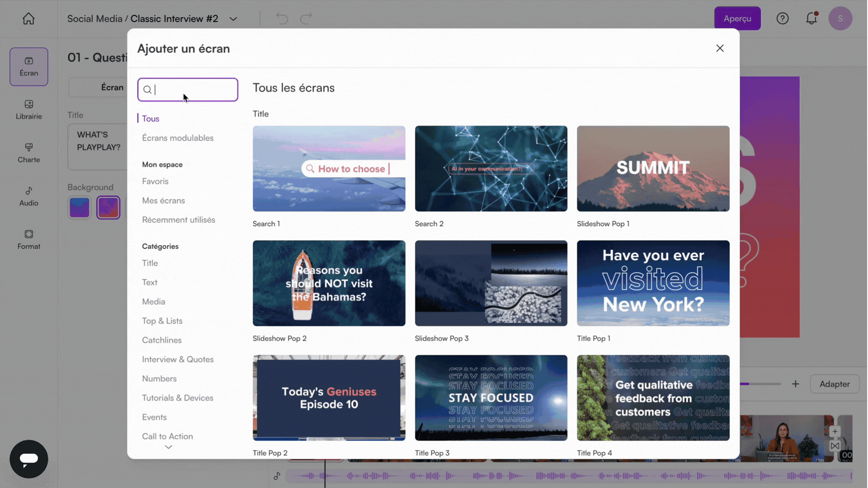Choose the Slideshow Pop 1 SUMMIT thumbnail

653,169
